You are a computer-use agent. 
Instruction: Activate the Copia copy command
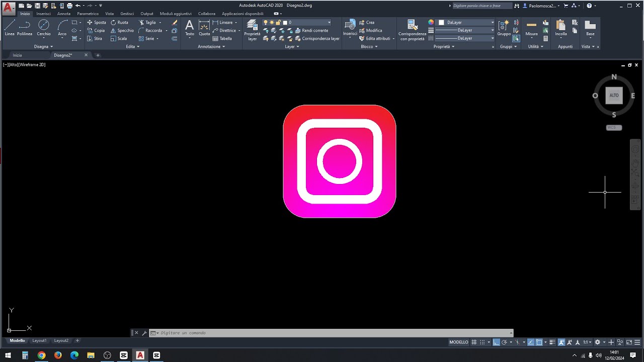tap(96, 31)
